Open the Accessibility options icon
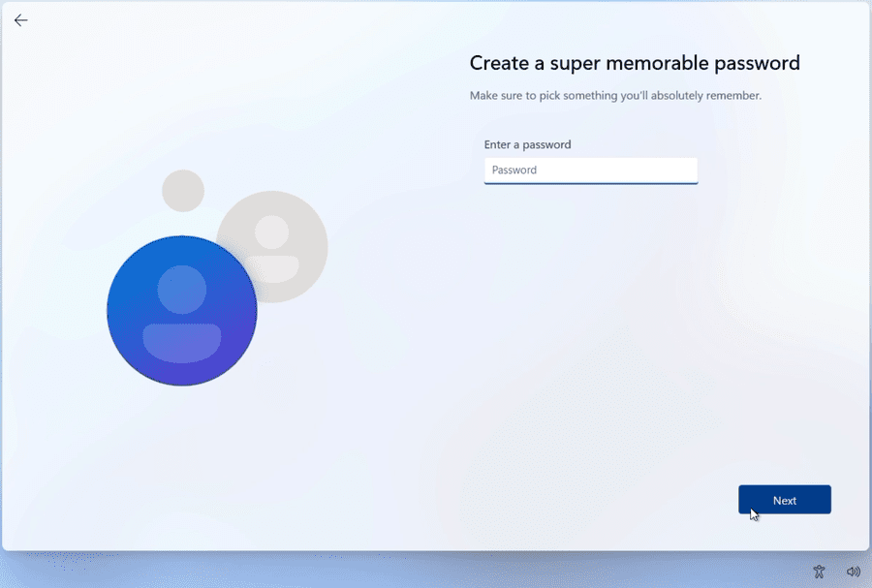Image resolution: width=872 pixels, height=588 pixels. coord(819,571)
